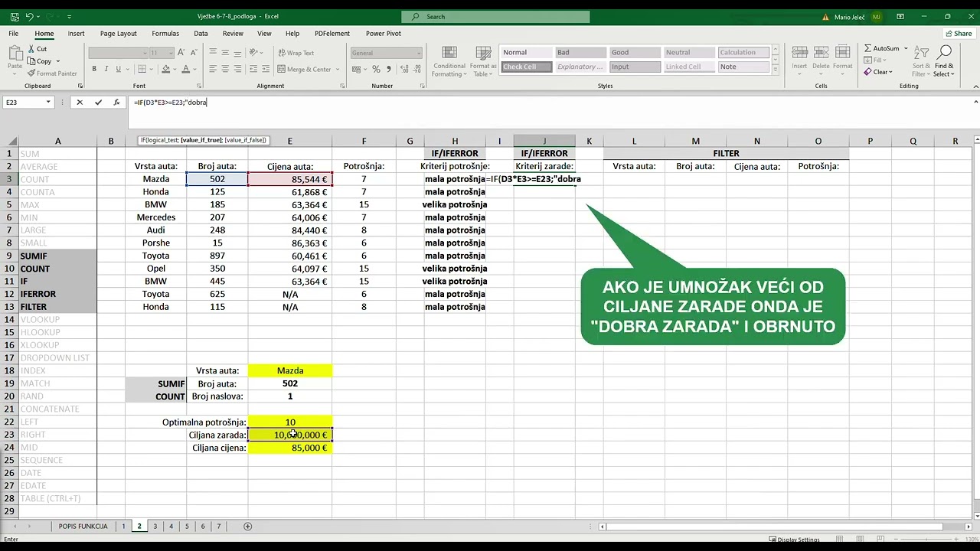This screenshot has height=551, width=980.
Task: Click the Merge & Center command
Action: [x=305, y=69]
